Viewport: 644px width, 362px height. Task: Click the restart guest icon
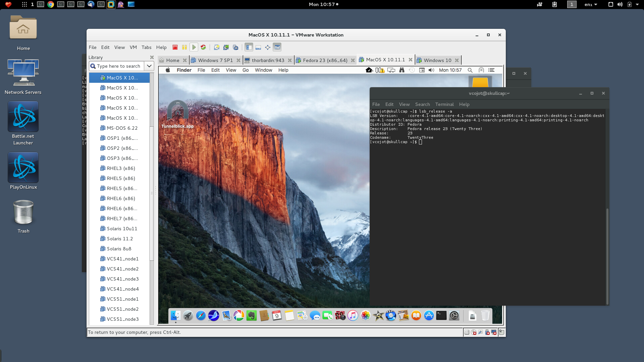point(203,47)
